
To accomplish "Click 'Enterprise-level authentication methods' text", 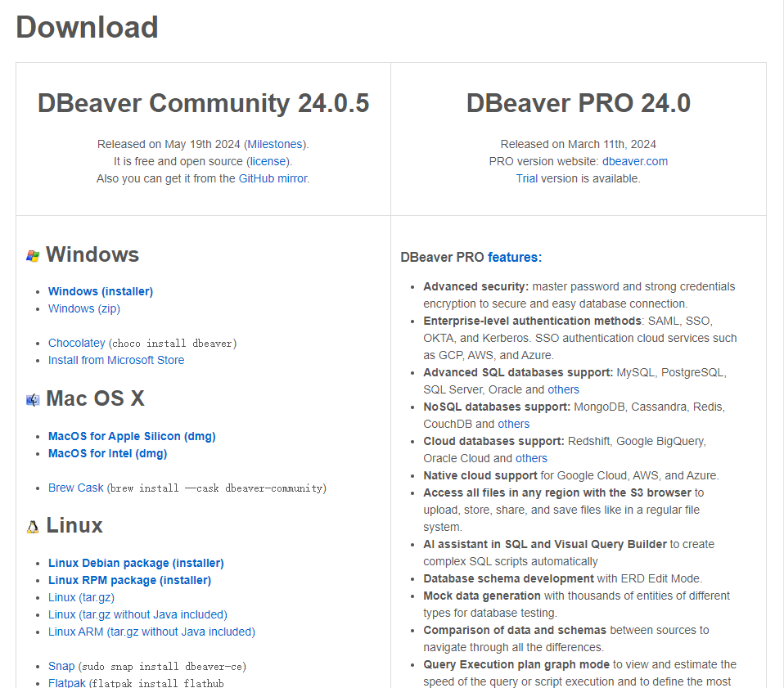I will tap(533, 322).
